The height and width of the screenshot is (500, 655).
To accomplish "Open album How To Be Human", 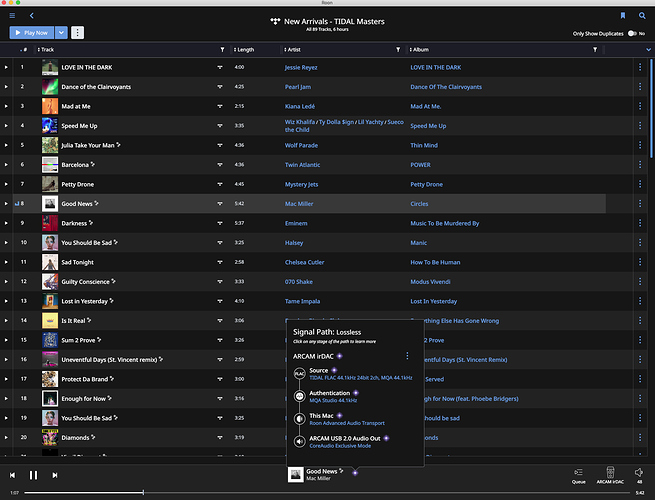I will 435,262.
